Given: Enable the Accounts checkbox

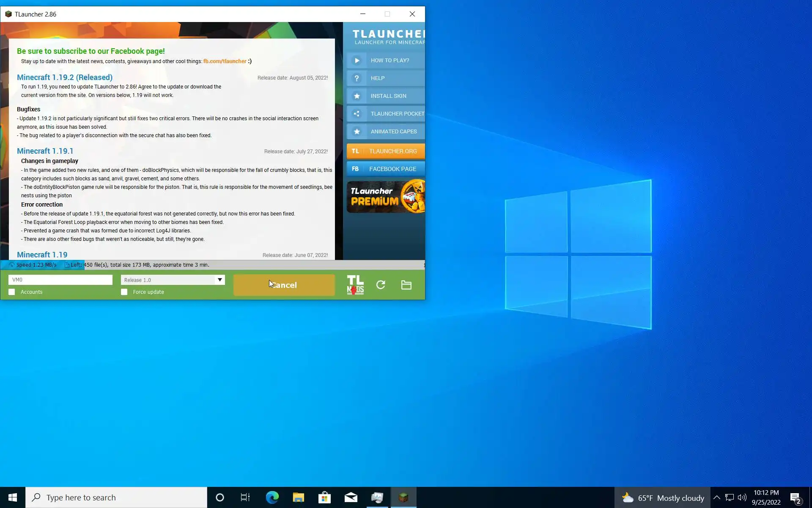Looking at the screenshot, I should click(12, 292).
